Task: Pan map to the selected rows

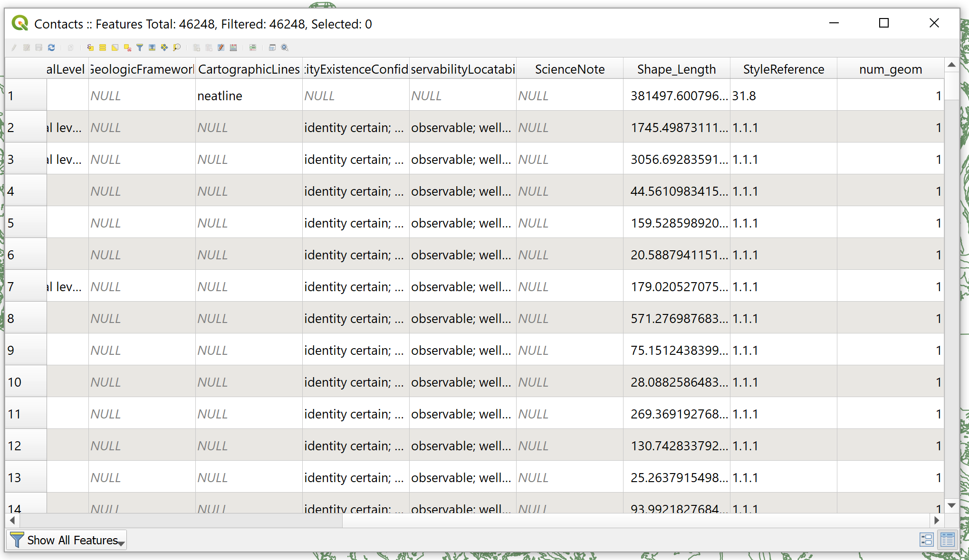Action: click(164, 47)
